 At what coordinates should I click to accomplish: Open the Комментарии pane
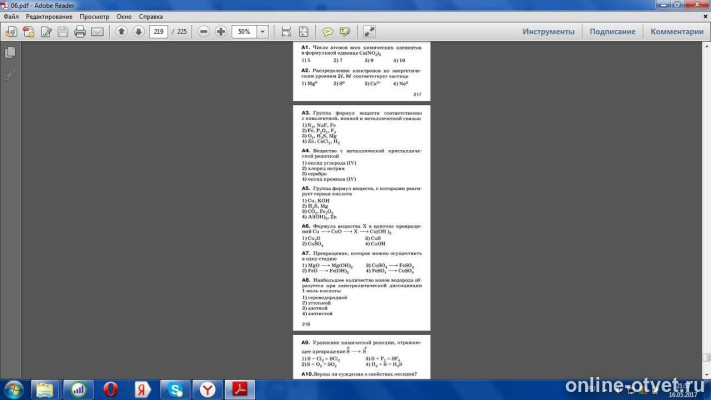(x=677, y=32)
